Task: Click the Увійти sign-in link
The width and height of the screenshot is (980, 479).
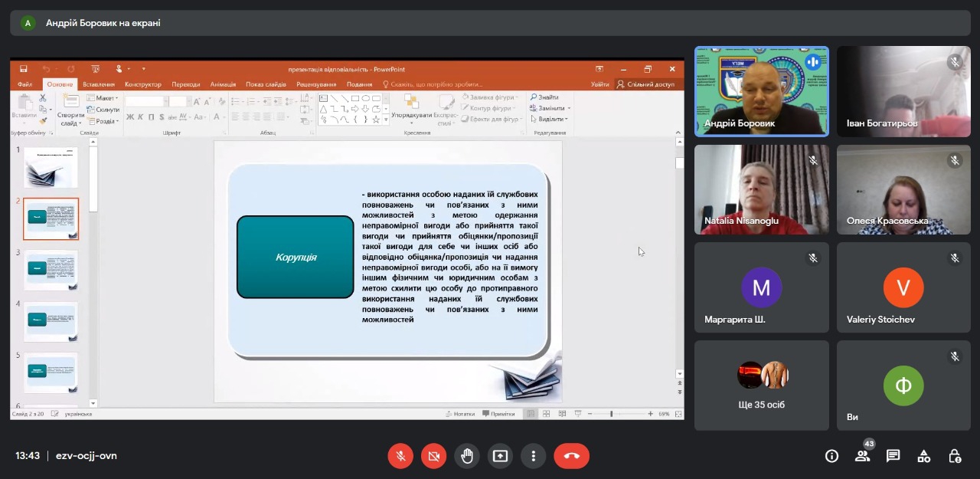Action: [x=600, y=84]
